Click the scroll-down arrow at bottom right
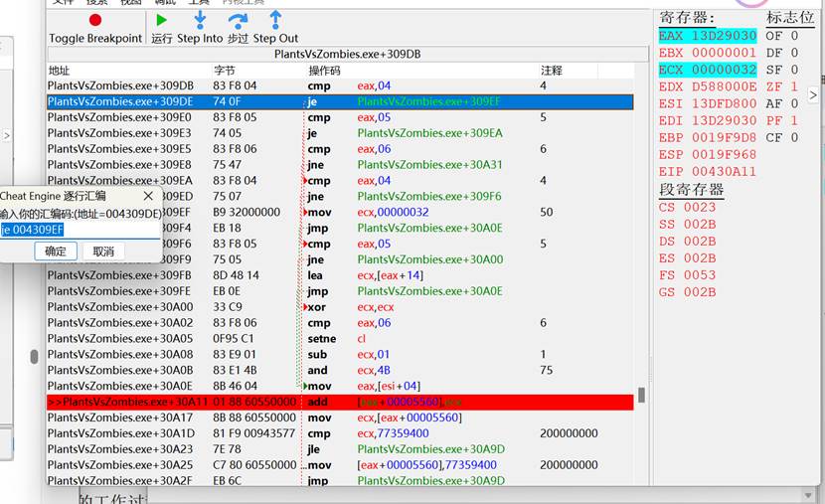Screen dimensions: 825x504 tap(809, 495)
